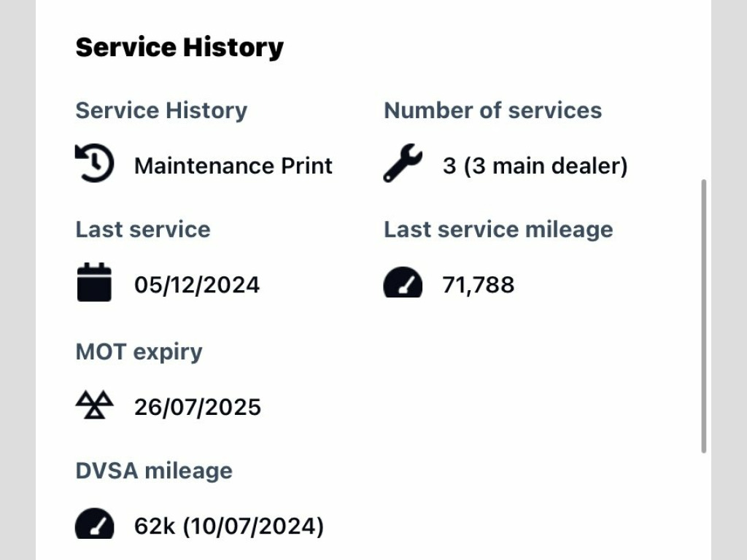Click the bold Service History heading
Viewport: 747px width, 560px height.
pyautogui.click(x=179, y=47)
